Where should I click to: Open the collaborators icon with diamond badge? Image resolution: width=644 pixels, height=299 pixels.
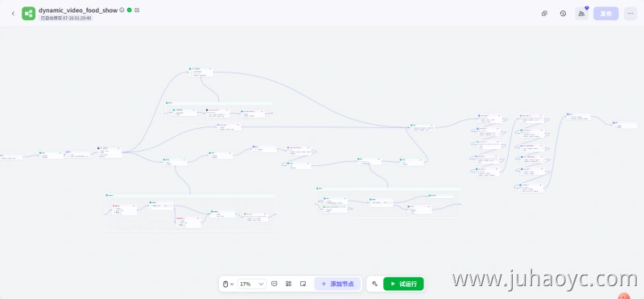[x=581, y=14]
